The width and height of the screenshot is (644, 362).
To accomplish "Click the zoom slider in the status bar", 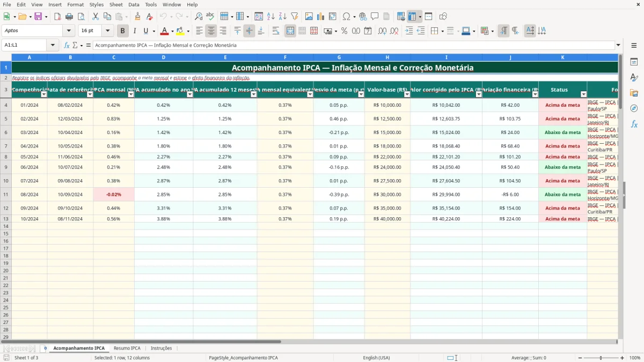I will [601, 358].
